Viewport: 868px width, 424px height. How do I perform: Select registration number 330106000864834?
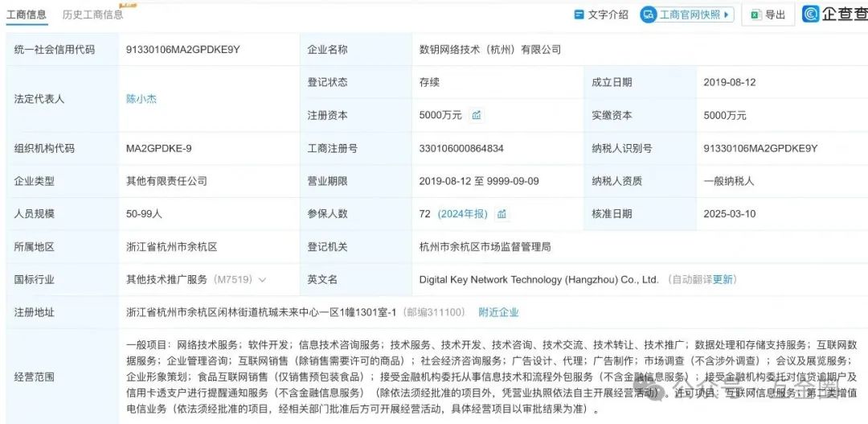[461, 148]
